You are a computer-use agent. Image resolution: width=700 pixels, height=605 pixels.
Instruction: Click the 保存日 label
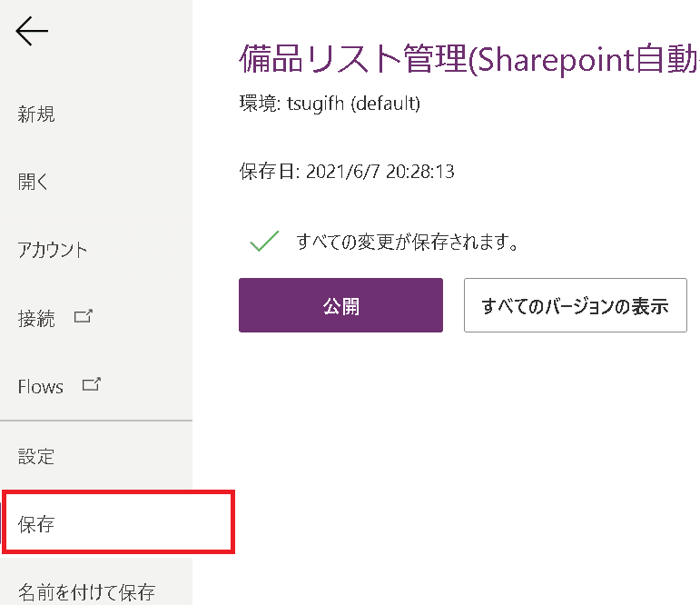268,171
